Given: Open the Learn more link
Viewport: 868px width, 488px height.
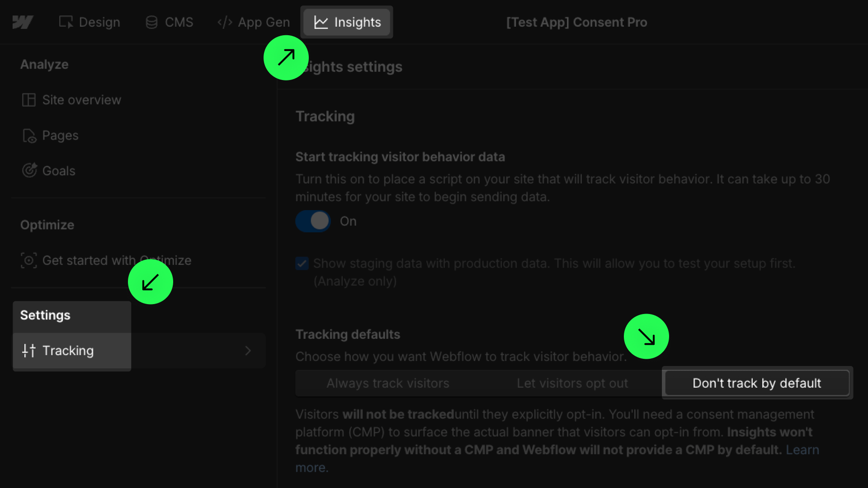Looking at the screenshot, I should [x=802, y=450].
